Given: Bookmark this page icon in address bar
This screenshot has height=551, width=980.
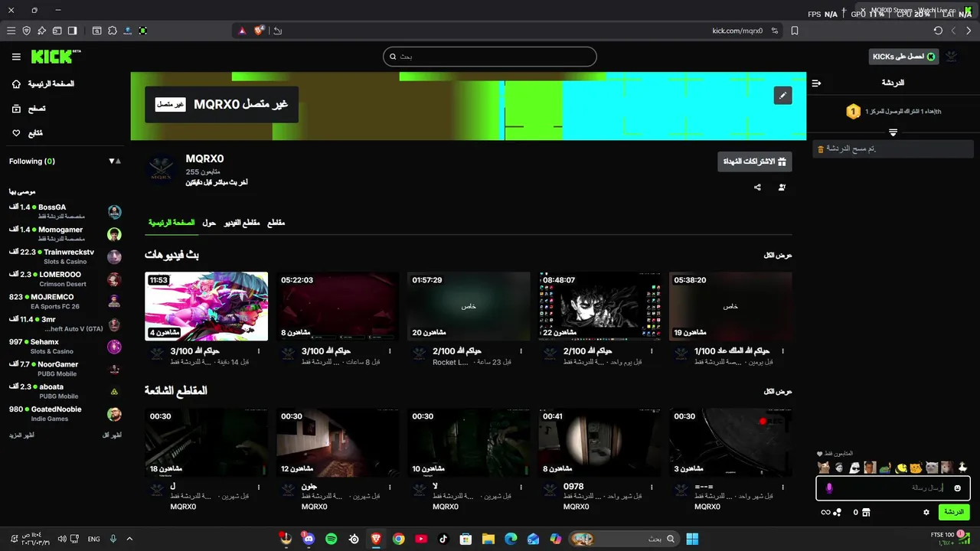Looking at the screenshot, I should point(795,31).
